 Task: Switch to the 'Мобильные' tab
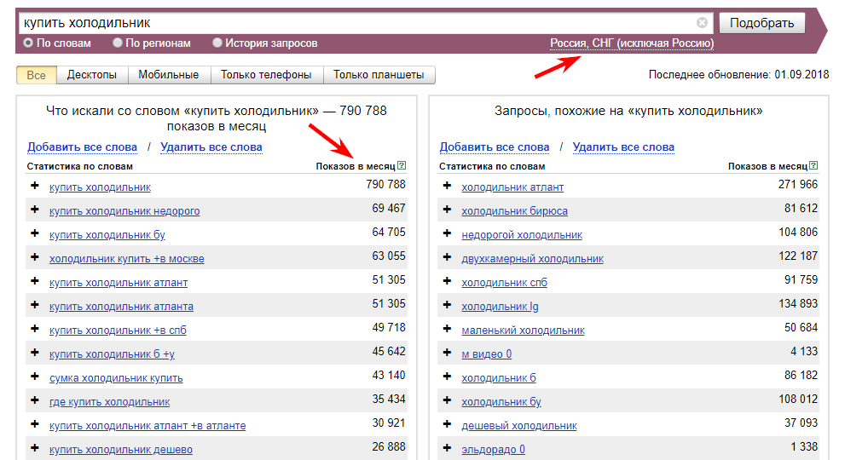pos(169,75)
